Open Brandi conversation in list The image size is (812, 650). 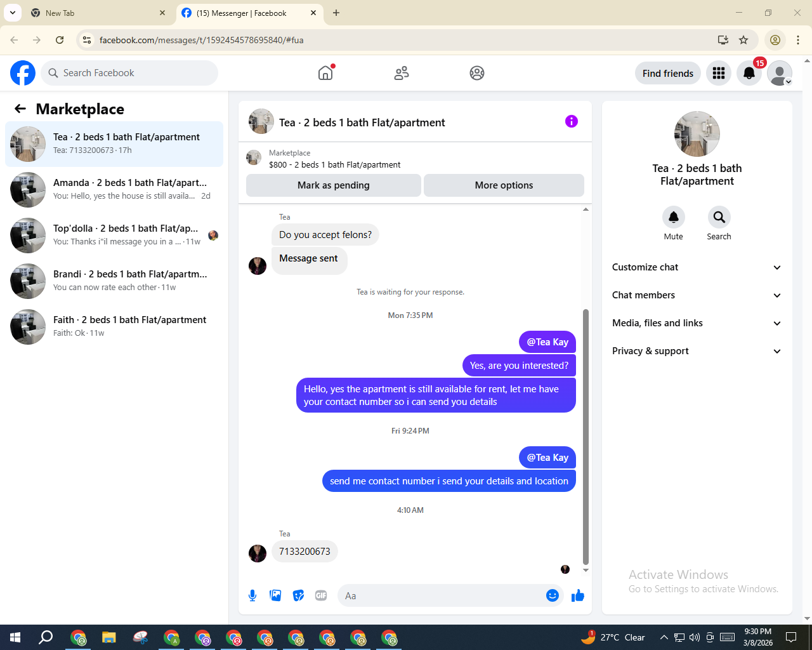(114, 281)
